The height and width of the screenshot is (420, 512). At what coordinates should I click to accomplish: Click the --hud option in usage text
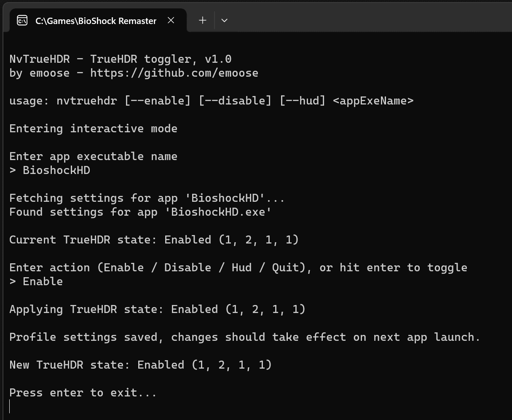click(303, 101)
